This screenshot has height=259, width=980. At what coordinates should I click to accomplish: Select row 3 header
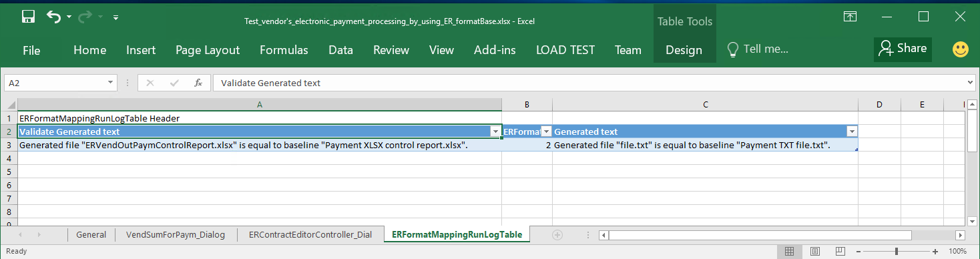pyautogui.click(x=9, y=145)
